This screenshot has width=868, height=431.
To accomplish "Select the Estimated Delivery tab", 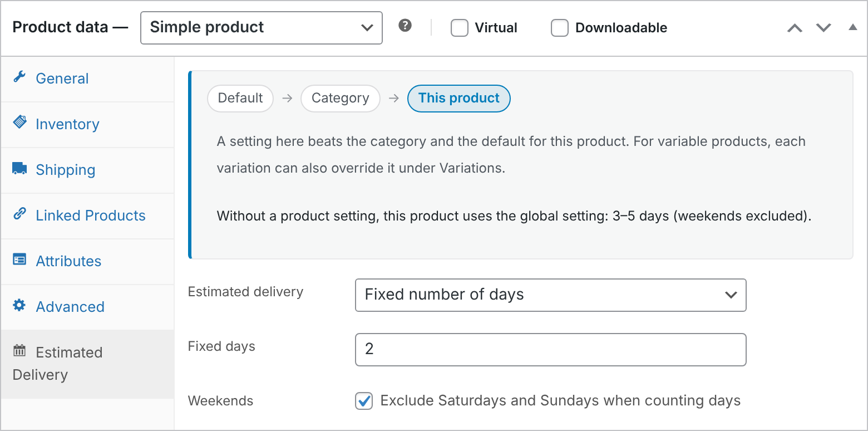I will pos(87,364).
